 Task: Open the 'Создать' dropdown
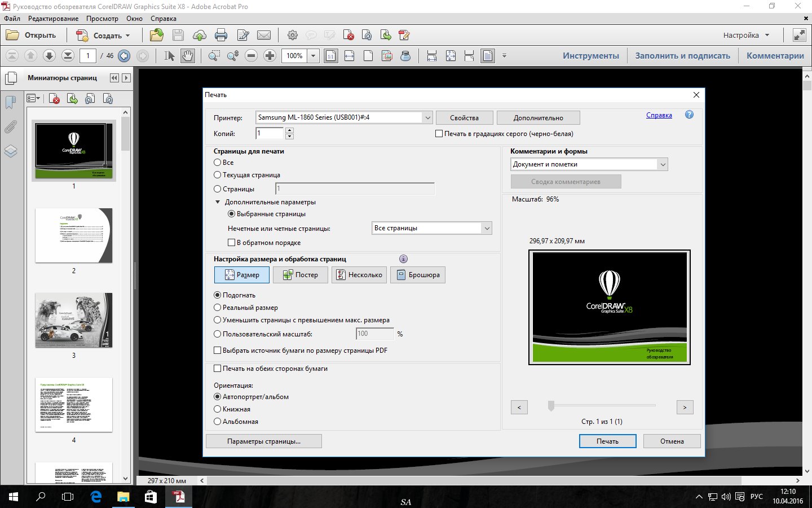pos(103,35)
